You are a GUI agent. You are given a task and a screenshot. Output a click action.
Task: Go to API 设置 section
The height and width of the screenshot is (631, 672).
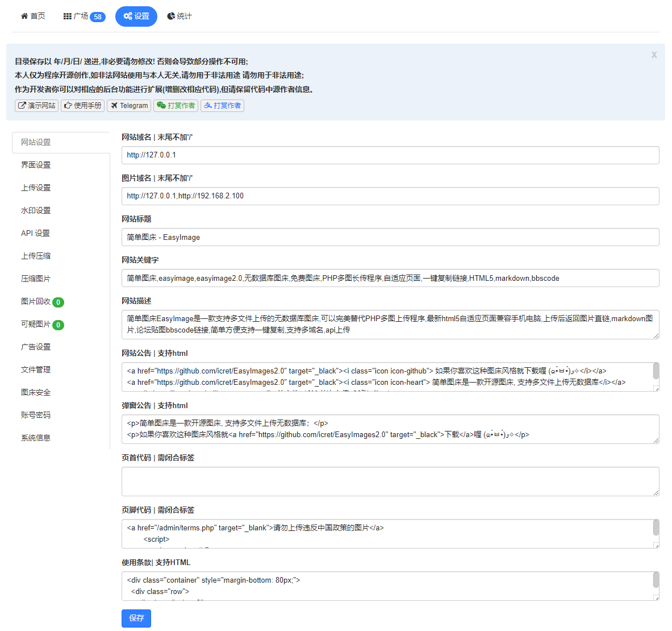tap(35, 233)
